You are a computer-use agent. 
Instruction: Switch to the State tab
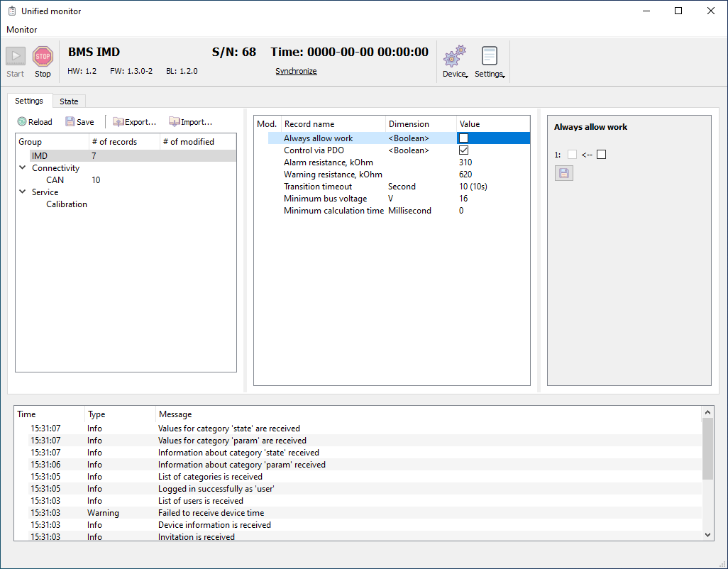[x=69, y=101]
